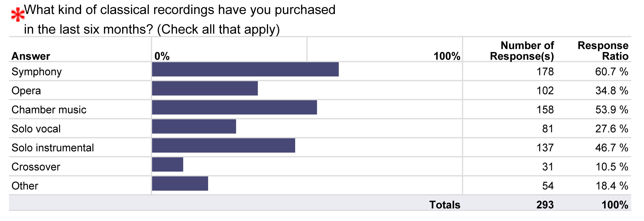Click the Chamber music answer label
644x221 pixels.
point(49,110)
